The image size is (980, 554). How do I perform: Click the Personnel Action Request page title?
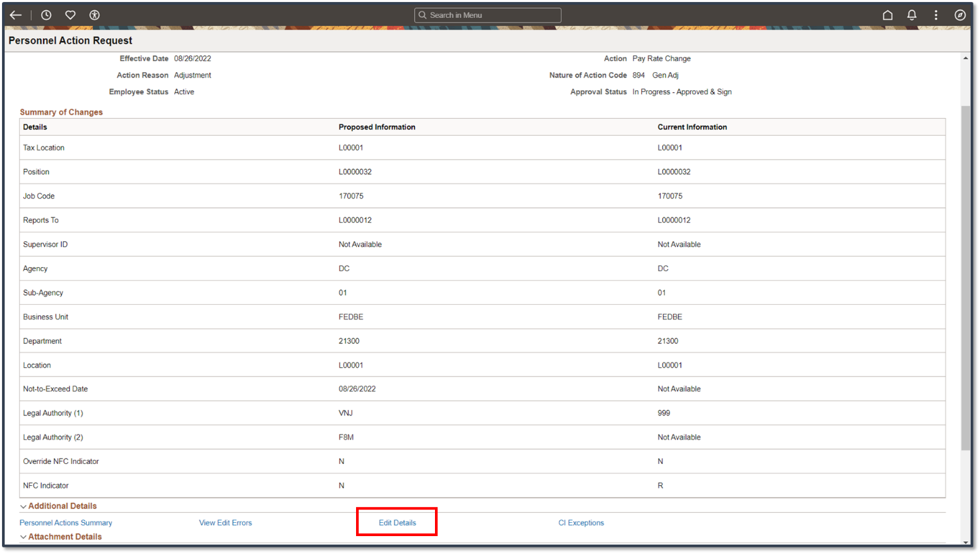click(x=70, y=41)
